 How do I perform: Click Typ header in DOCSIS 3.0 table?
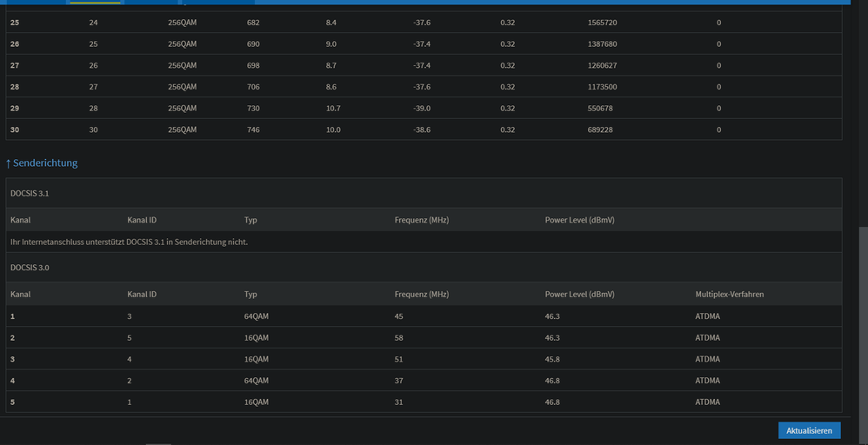click(x=250, y=295)
